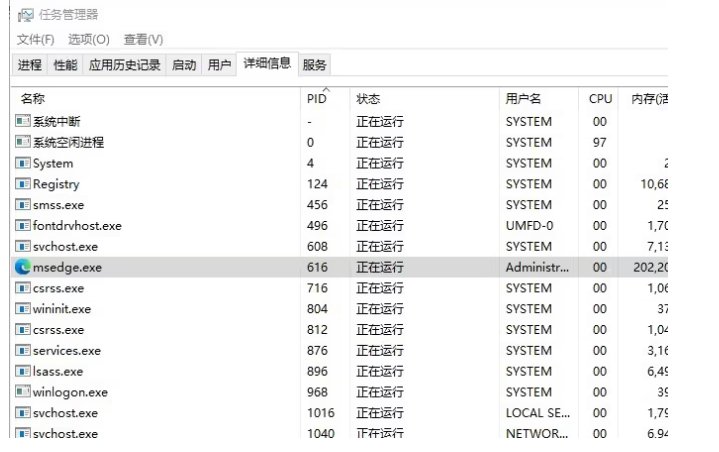Click CPU value 97
Image resolution: width=719 pixels, height=452 pixels.
tap(599, 143)
